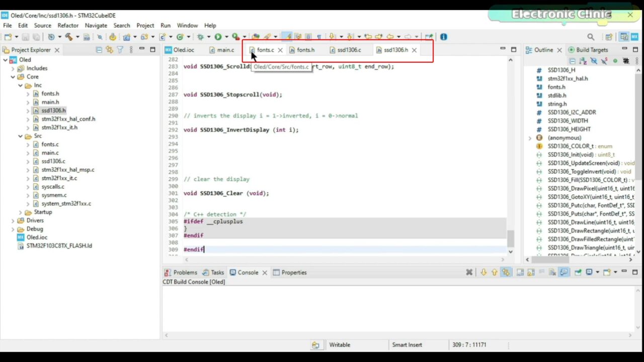Image resolution: width=644 pixels, height=362 pixels.
Task: Open the File menu
Action: (7, 25)
